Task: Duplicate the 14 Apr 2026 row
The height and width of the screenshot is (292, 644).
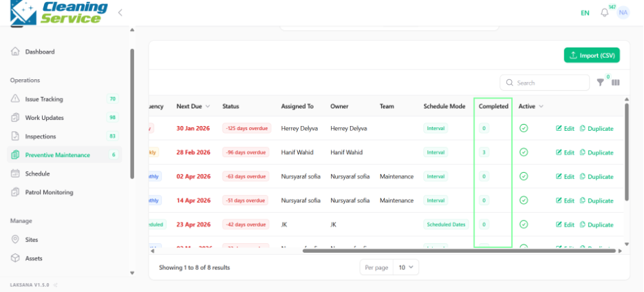Action: tap(597, 200)
